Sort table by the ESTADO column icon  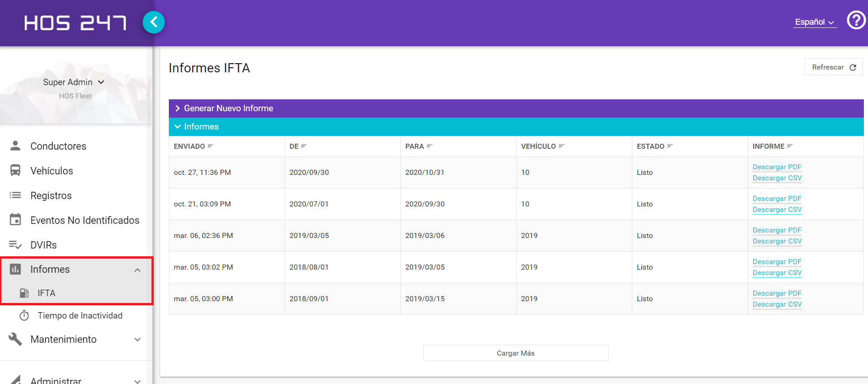[670, 146]
